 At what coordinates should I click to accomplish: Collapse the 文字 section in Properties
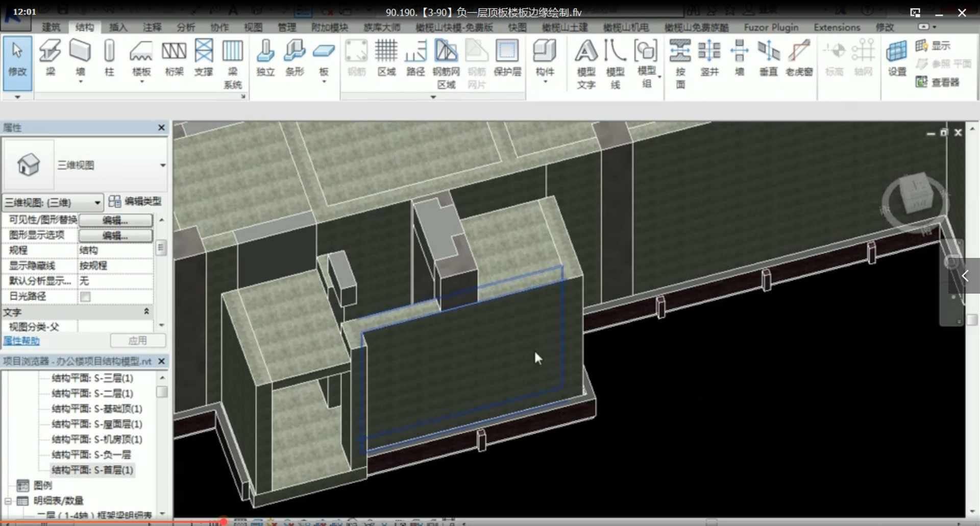146,312
